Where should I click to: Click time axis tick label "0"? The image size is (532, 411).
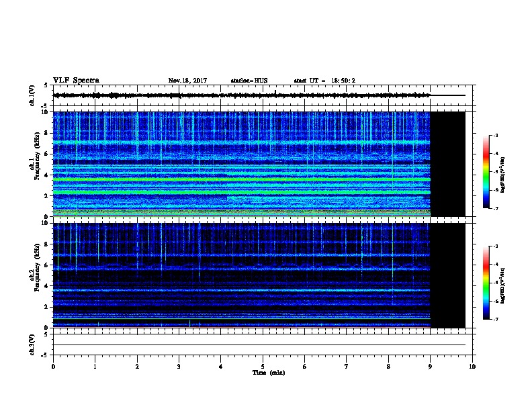point(53,367)
